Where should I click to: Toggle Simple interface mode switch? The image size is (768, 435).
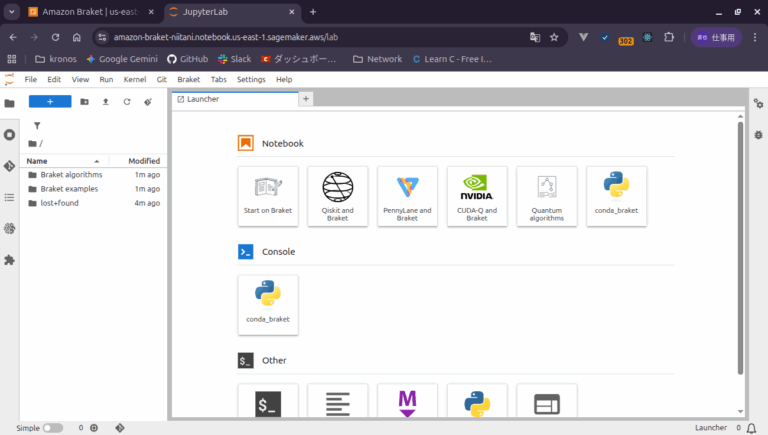coord(52,428)
